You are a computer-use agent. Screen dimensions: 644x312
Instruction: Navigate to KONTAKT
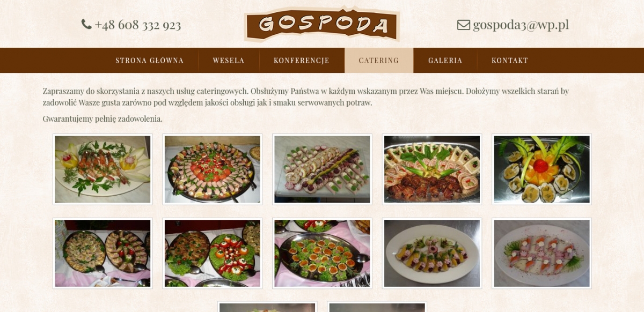(x=510, y=61)
